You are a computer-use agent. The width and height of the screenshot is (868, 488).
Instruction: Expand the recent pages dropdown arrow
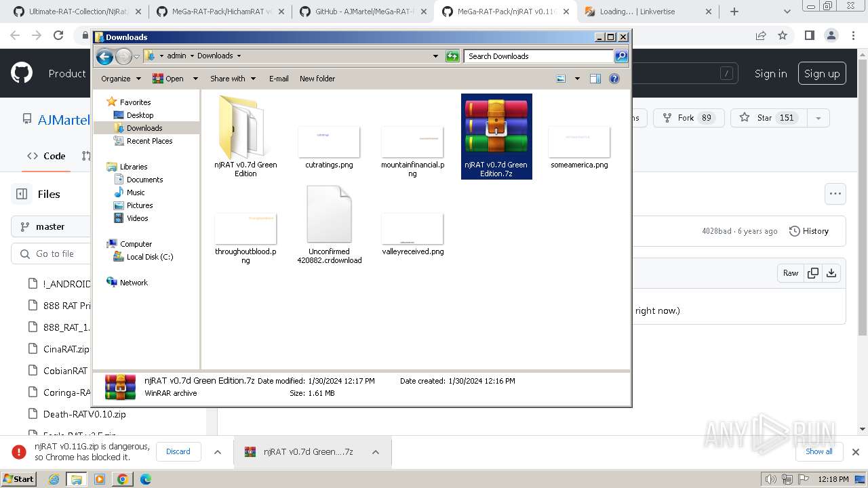(x=136, y=56)
